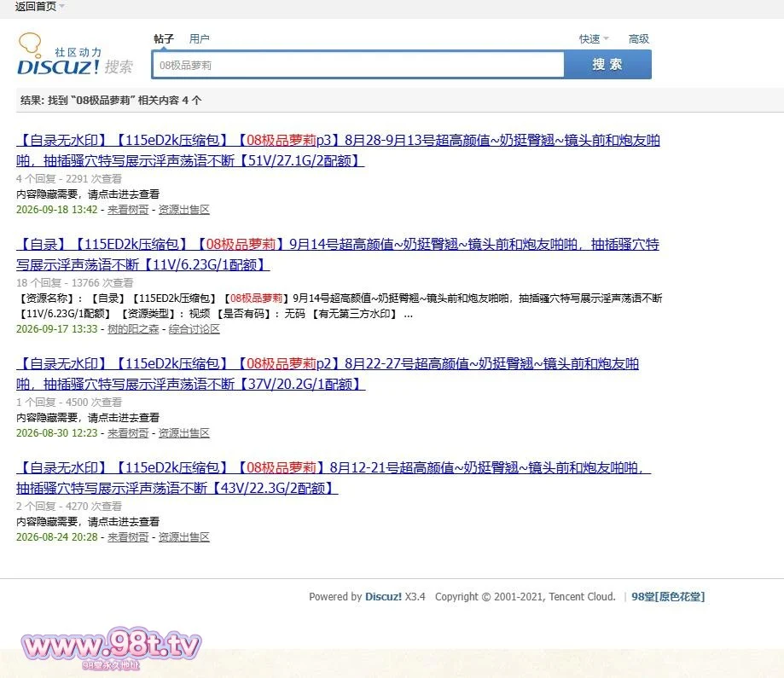Image resolution: width=784 pixels, height=678 pixels.
Task: Open 资源出售区 on the 2026-08-30 result
Action: (x=184, y=433)
